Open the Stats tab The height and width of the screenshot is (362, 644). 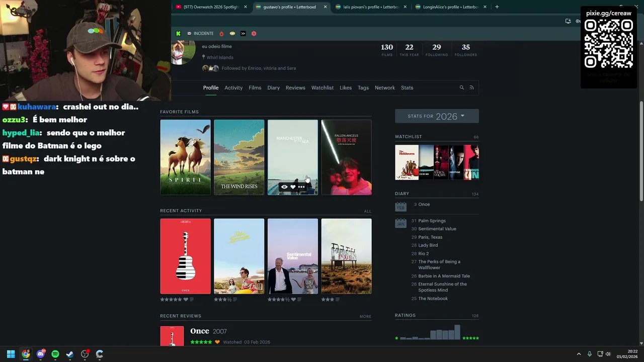coord(407,87)
